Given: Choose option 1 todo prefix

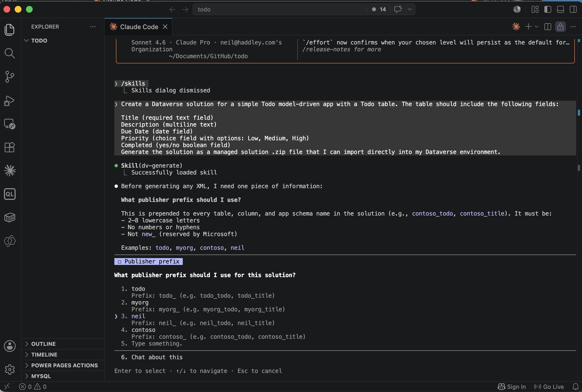Looking at the screenshot, I should tap(138, 289).
